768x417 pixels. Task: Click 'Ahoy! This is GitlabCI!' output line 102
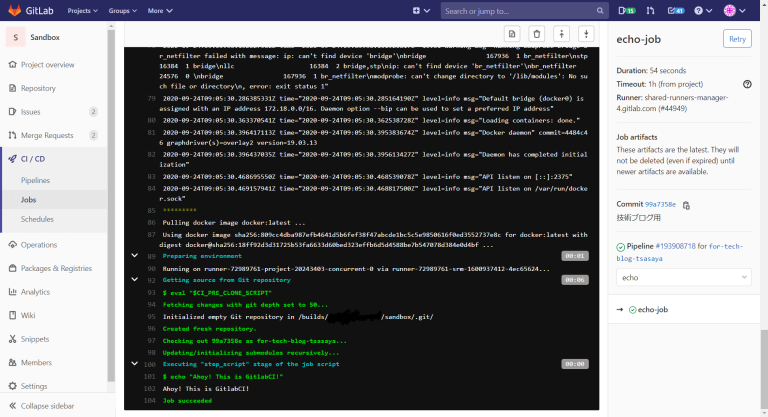click(x=206, y=389)
